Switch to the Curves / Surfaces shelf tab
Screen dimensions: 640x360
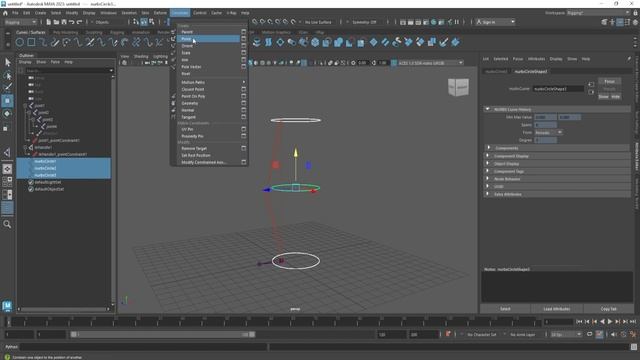point(31,32)
